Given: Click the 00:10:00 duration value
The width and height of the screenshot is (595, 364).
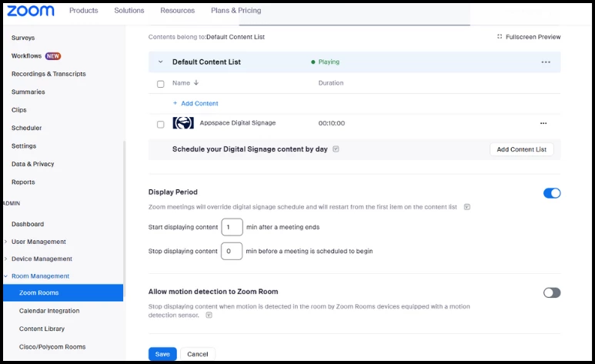Looking at the screenshot, I should 332,123.
